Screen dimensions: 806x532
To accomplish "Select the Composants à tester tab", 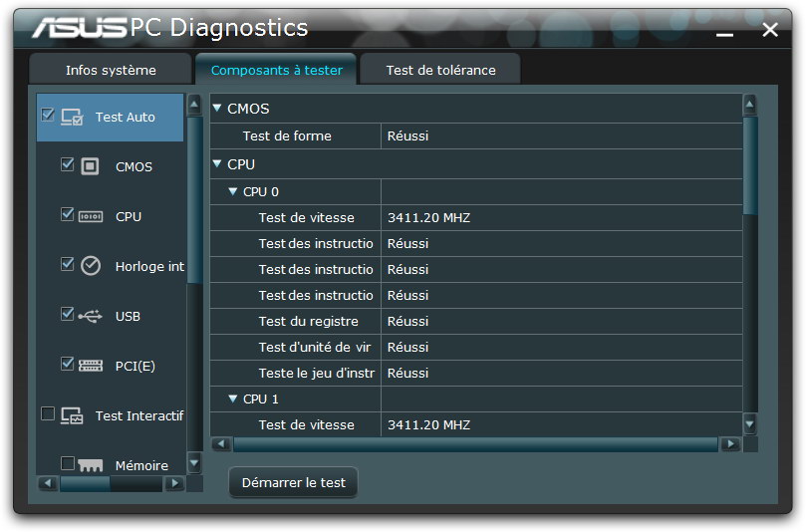I will 277,70.
